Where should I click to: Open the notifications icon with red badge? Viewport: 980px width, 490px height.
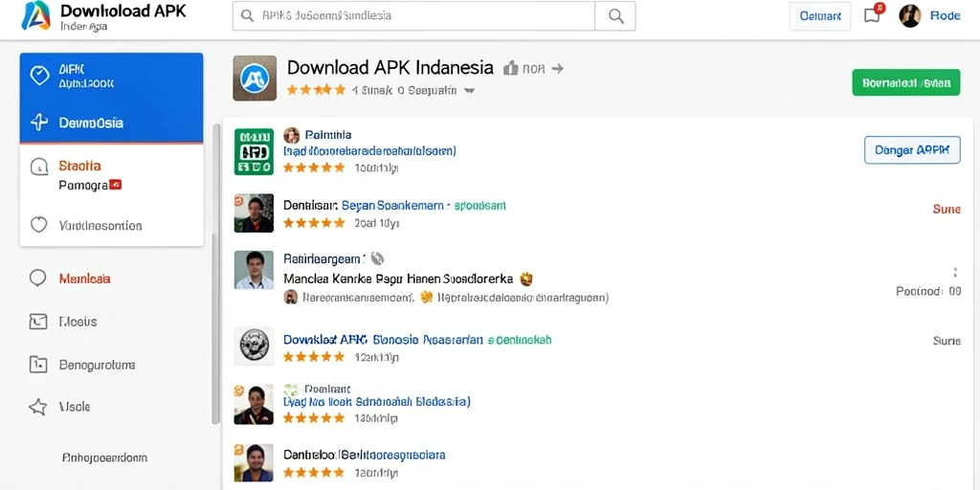pos(873,14)
